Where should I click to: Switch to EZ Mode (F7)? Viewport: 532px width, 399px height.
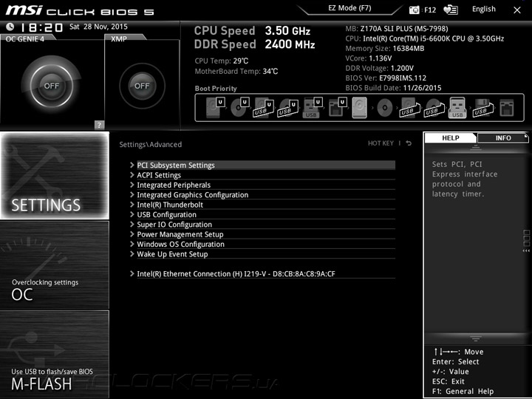click(x=349, y=8)
